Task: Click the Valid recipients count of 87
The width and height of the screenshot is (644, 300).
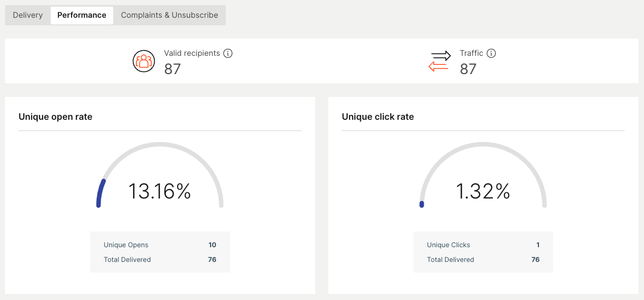Action: click(173, 69)
